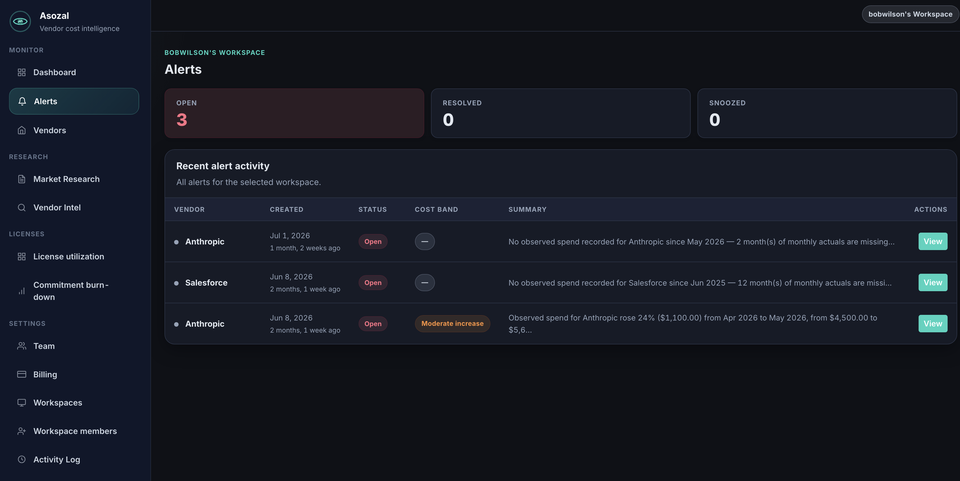Click the dash cost band in Salesforce row
The width and height of the screenshot is (960, 481).
point(425,283)
